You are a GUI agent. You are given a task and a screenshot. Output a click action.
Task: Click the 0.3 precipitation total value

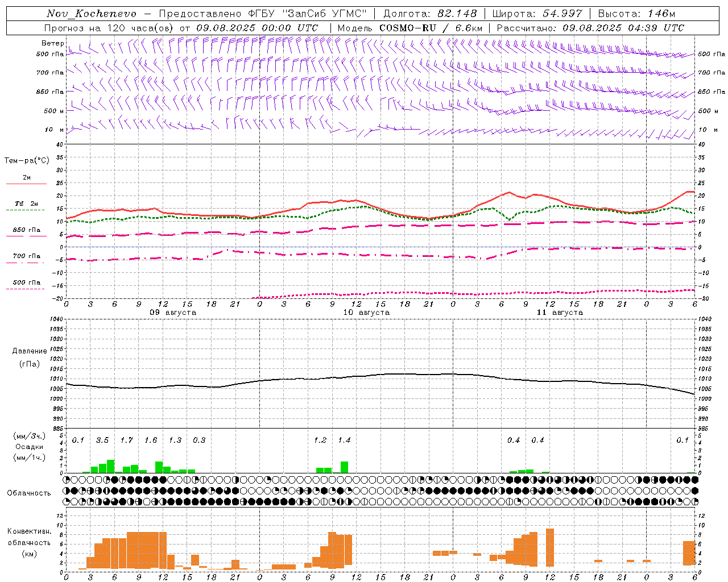(x=199, y=440)
